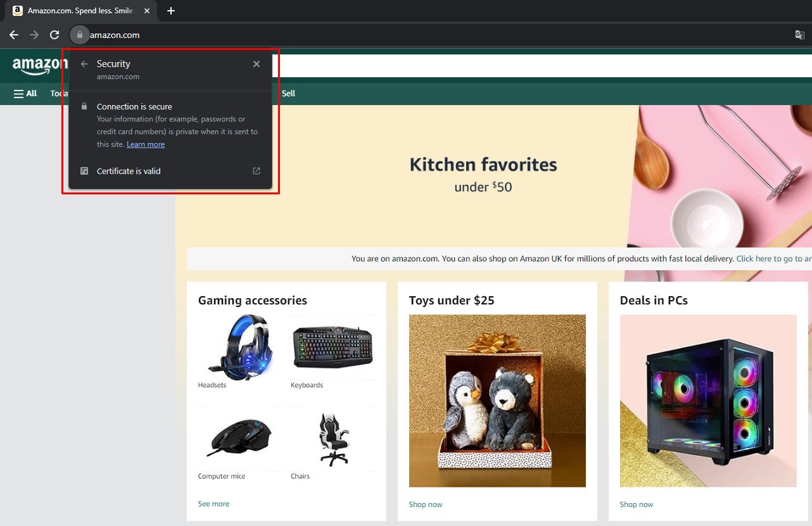
Task: Click the browser forward arrow
Action: (34, 35)
